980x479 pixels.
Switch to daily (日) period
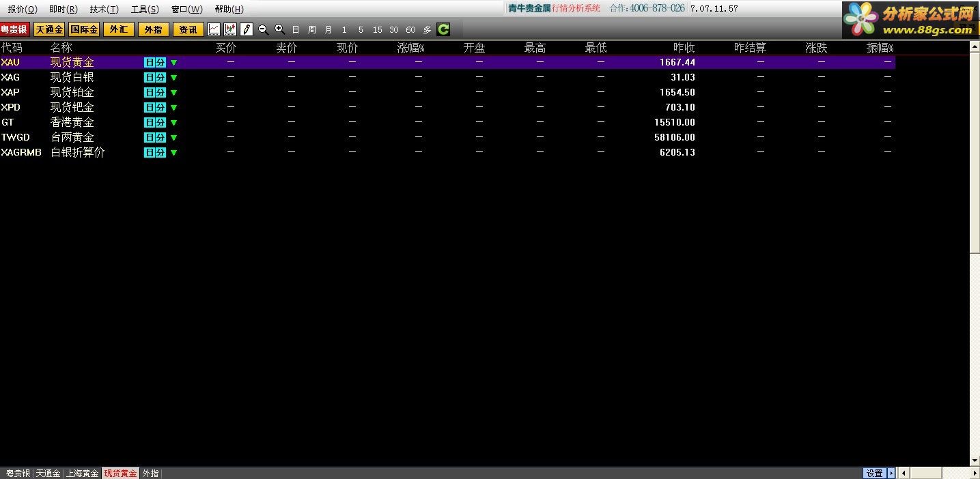tap(296, 30)
